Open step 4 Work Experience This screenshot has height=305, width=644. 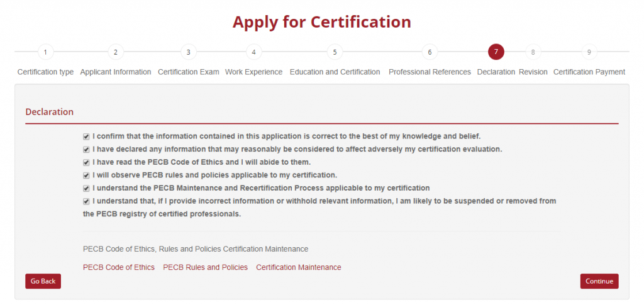(253, 52)
